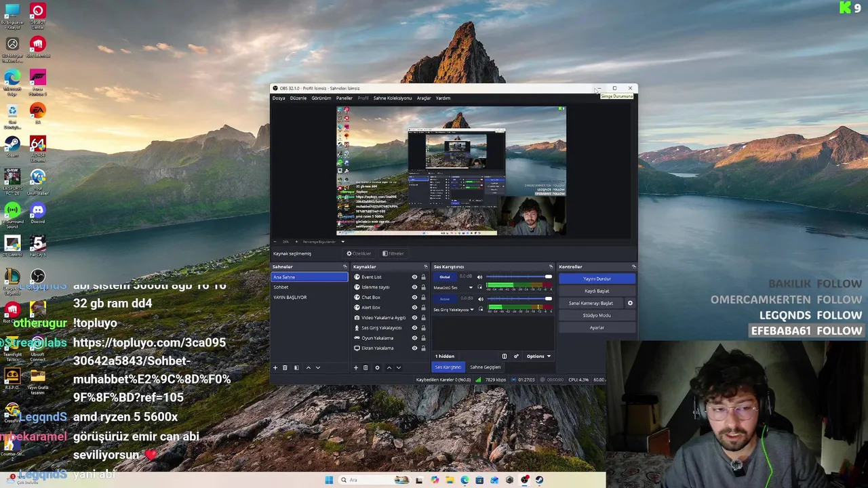Move scene up with Sahneler up arrow

tap(308, 367)
